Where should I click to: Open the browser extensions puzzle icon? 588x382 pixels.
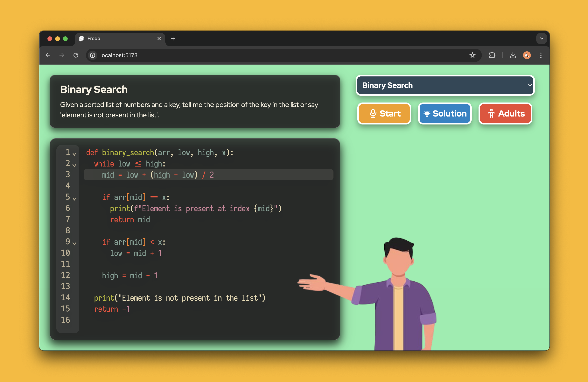tap(492, 55)
